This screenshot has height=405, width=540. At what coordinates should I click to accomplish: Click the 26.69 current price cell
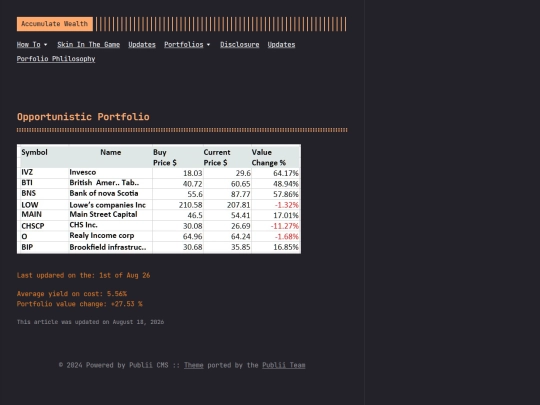pos(240,226)
